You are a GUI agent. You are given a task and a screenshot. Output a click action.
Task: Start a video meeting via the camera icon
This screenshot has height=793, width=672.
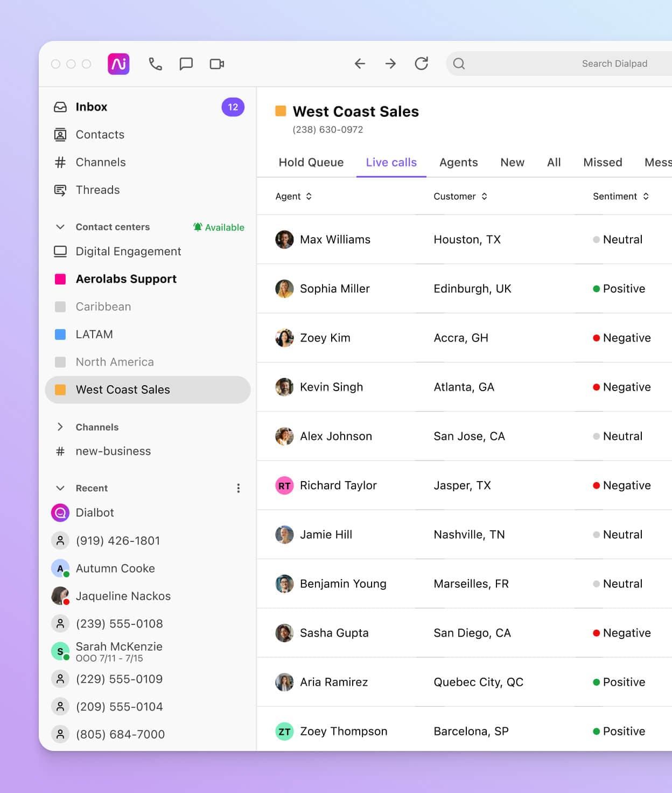pyautogui.click(x=217, y=64)
